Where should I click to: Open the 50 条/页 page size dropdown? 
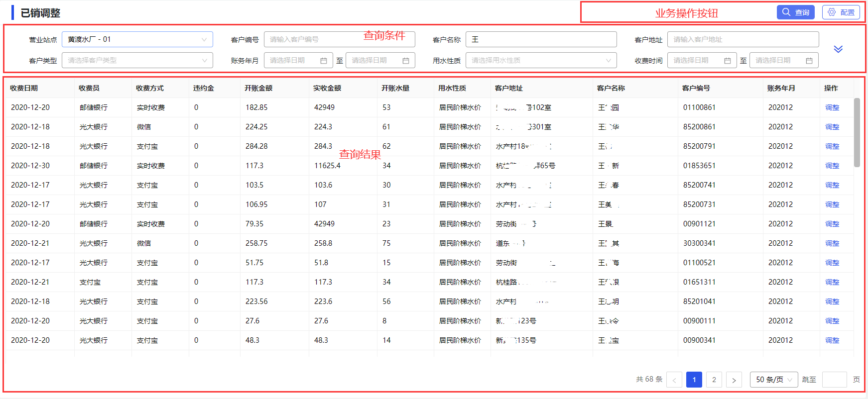(x=774, y=380)
